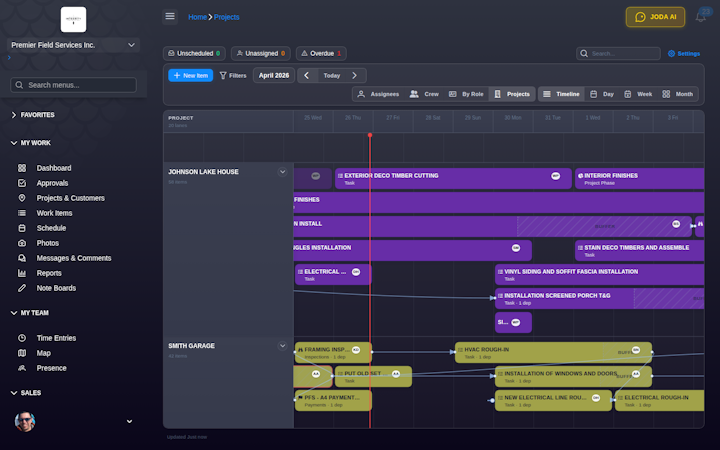Switch to Timeline view

click(x=561, y=94)
